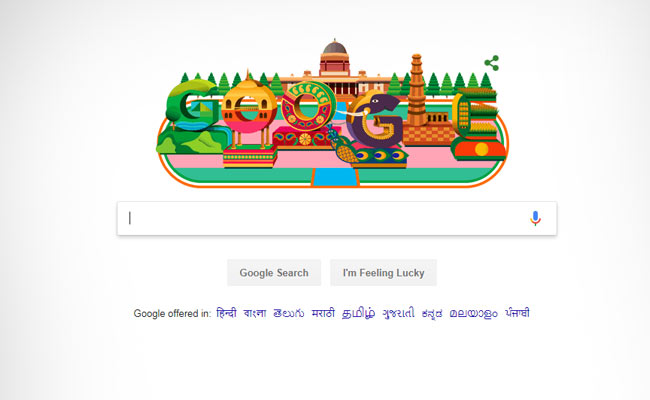Click the elephant in the Google doodle

pyautogui.click(x=374, y=120)
